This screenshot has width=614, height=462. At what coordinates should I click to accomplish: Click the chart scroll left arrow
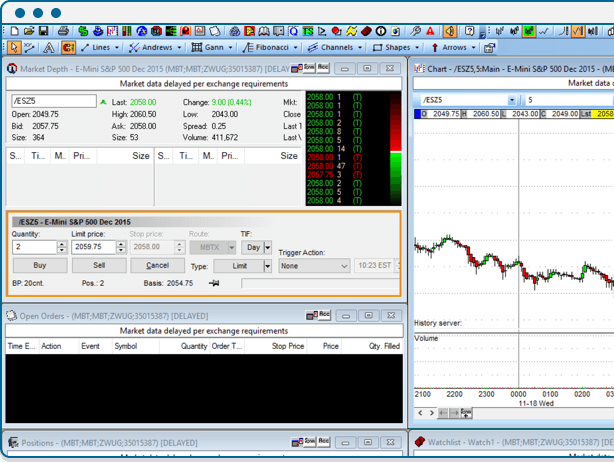click(x=420, y=413)
